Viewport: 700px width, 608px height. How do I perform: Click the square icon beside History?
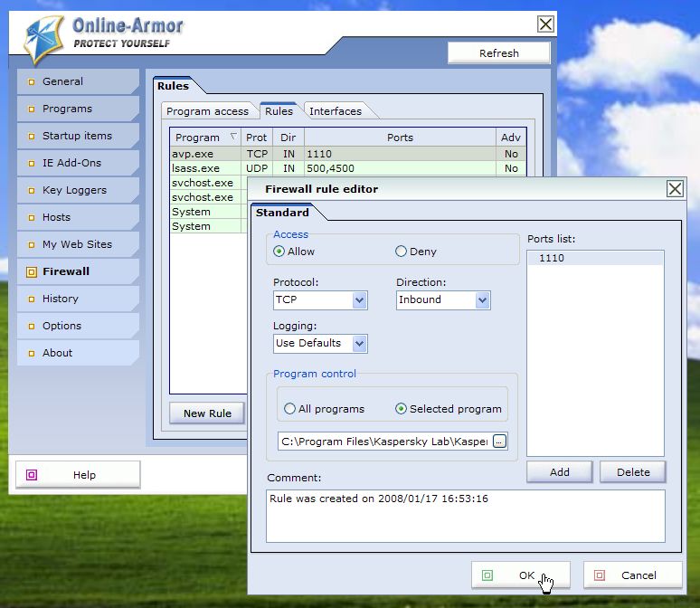[32, 299]
